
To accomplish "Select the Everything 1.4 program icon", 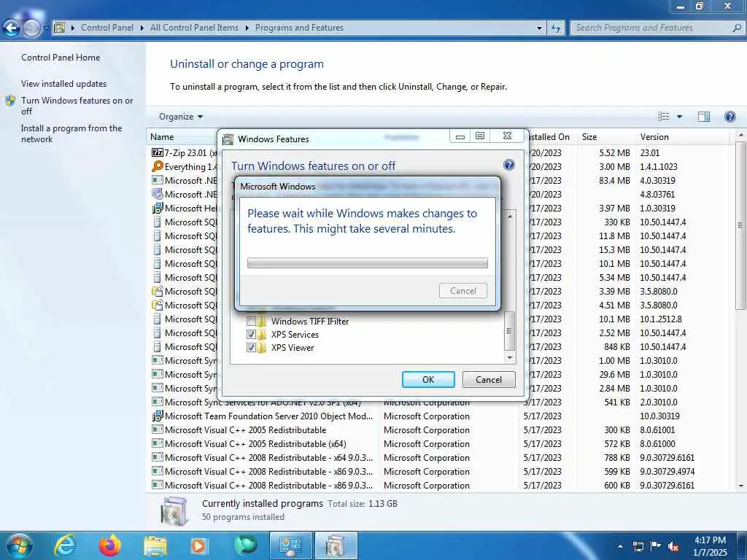I will (x=158, y=167).
